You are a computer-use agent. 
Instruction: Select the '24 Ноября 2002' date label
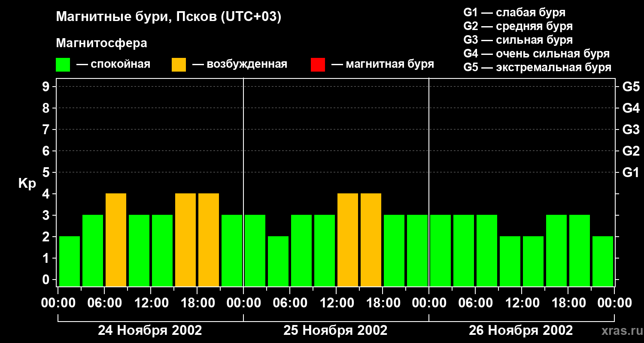[x=150, y=331]
